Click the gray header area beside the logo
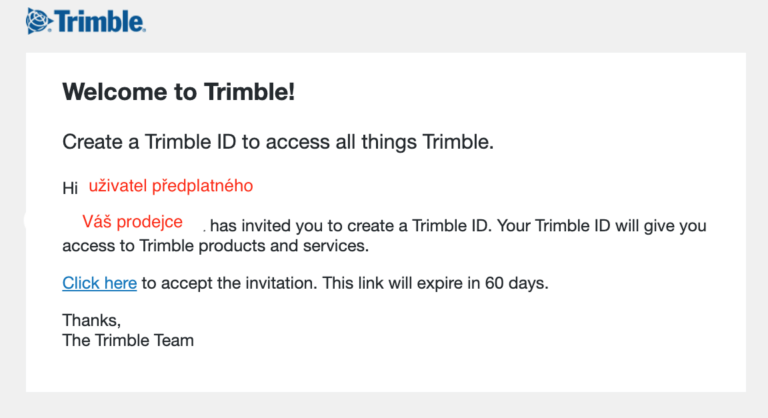 pyautogui.click(x=450, y=22)
